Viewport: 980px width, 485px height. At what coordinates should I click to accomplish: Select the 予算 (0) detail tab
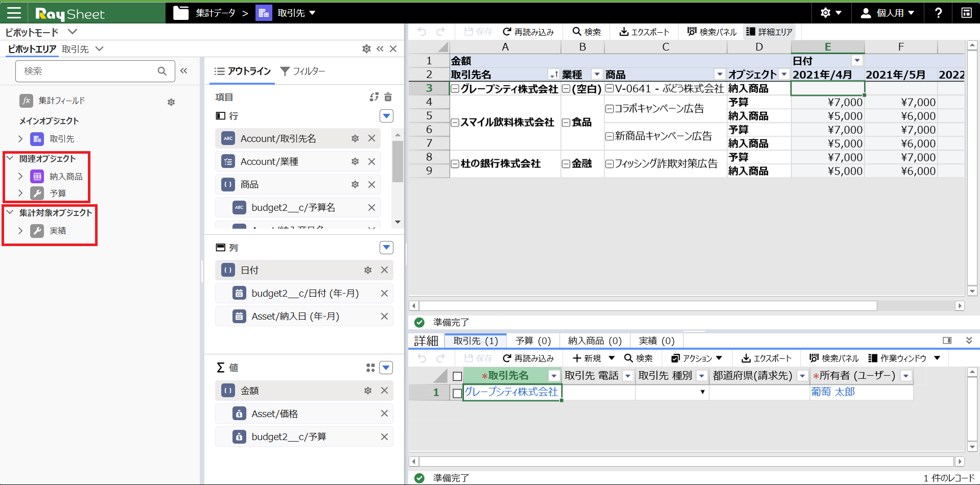[x=533, y=341]
